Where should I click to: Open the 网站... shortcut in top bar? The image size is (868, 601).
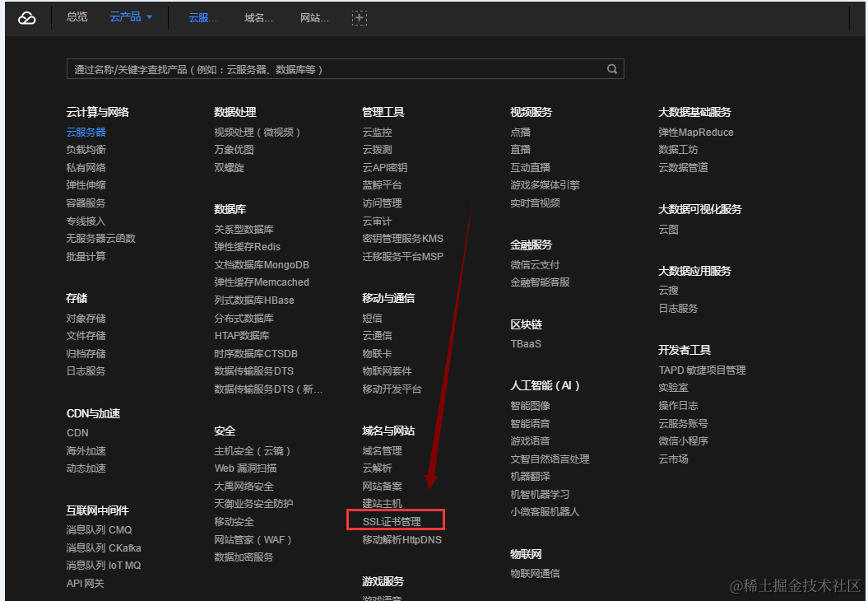[314, 18]
